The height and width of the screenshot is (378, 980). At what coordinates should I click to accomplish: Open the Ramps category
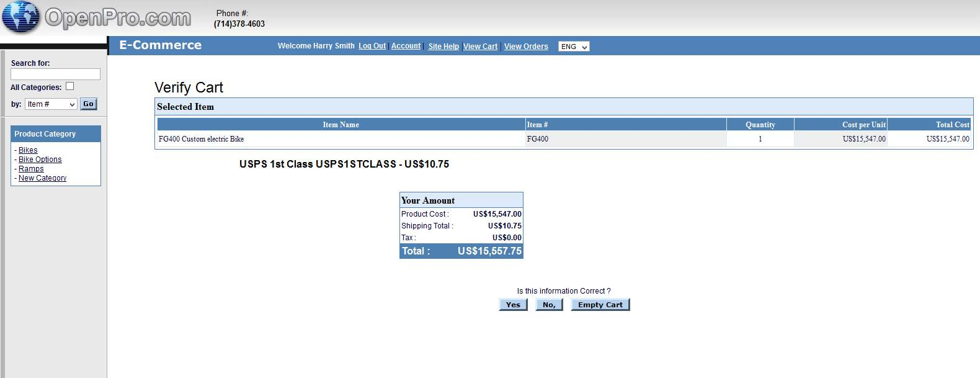click(x=31, y=169)
